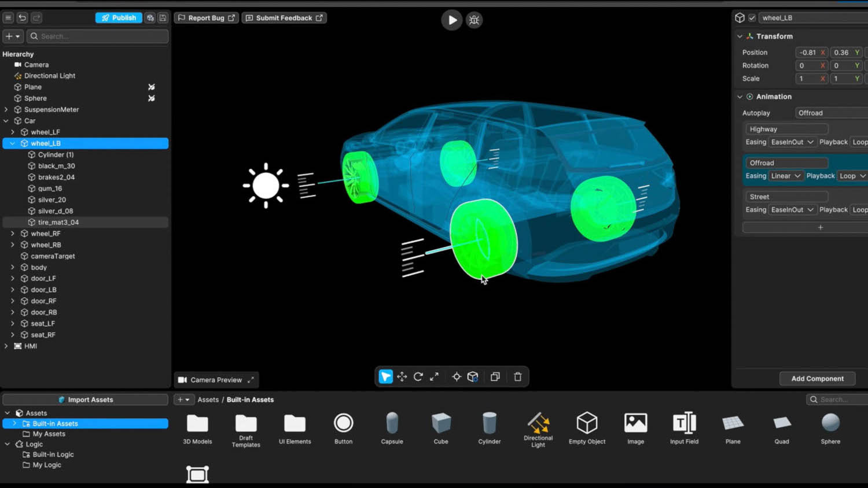Select My Assets folder in assets tree
The image size is (868, 488).
pos(49,434)
